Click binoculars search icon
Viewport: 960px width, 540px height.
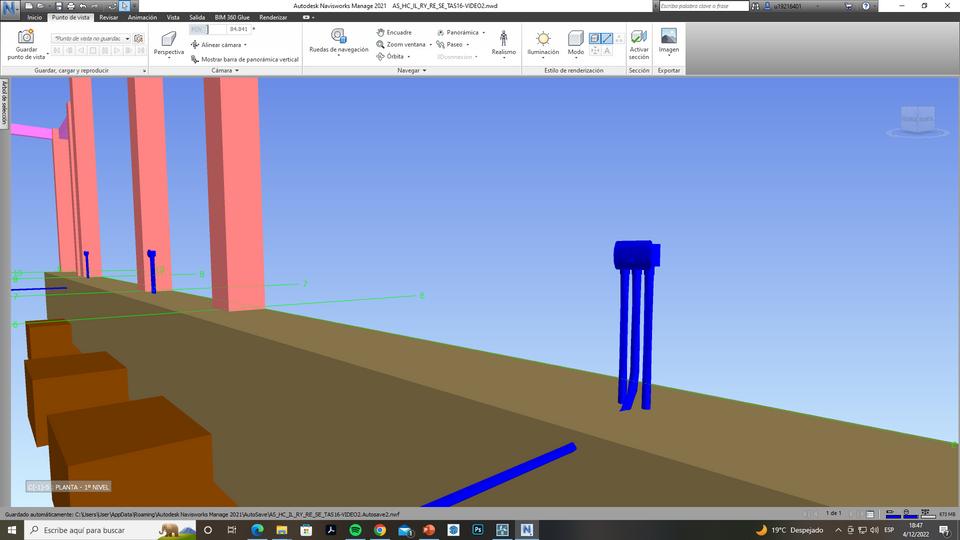pos(755,6)
